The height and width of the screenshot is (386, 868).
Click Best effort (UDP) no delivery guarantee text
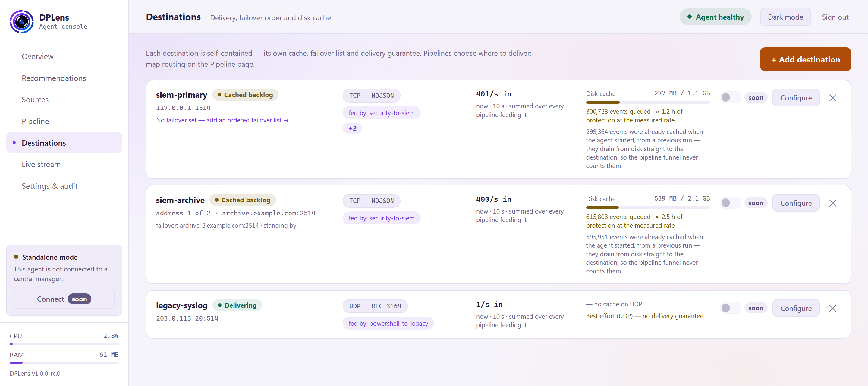(x=644, y=316)
